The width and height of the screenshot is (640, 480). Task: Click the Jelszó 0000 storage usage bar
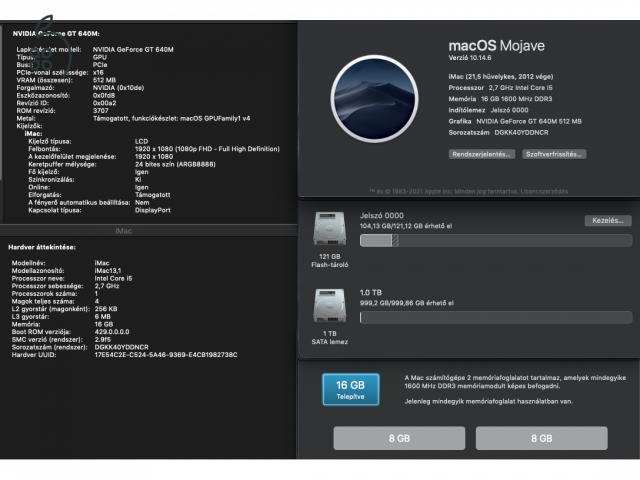pyautogui.click(x=495, y=240)
